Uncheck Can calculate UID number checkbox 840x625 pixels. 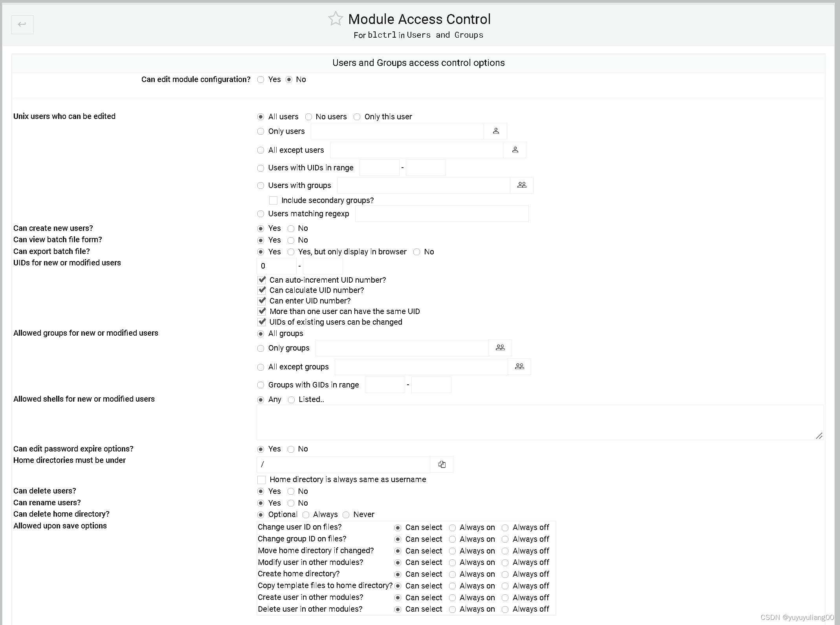[262, 290]
